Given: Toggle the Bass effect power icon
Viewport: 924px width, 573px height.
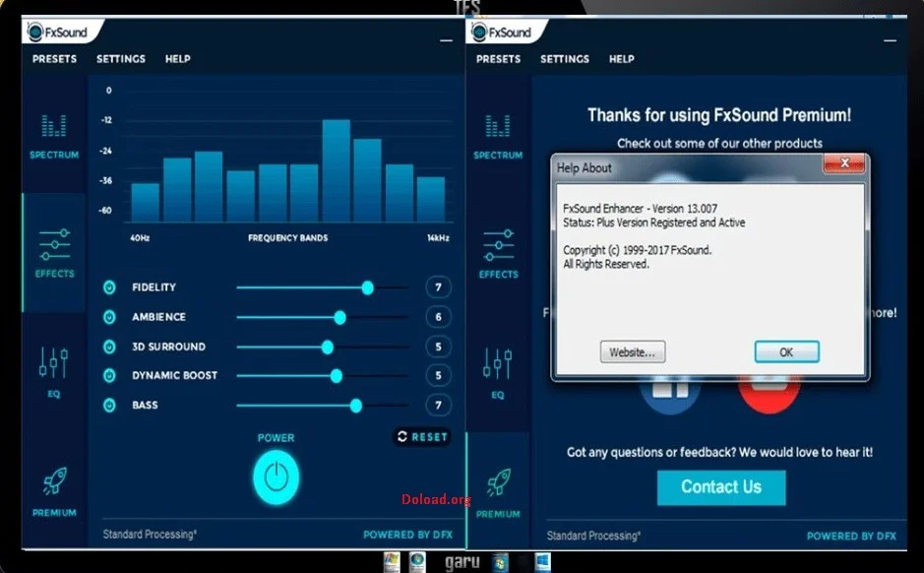Looking at the screenshot, I should pyautogui.click(x=109, y=405).
